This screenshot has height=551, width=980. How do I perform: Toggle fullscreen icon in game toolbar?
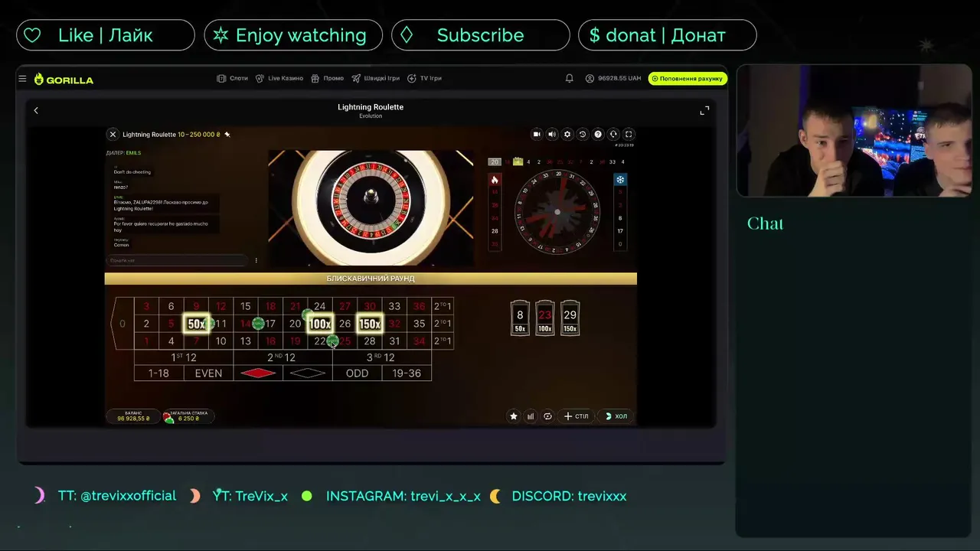click(629, 134)
